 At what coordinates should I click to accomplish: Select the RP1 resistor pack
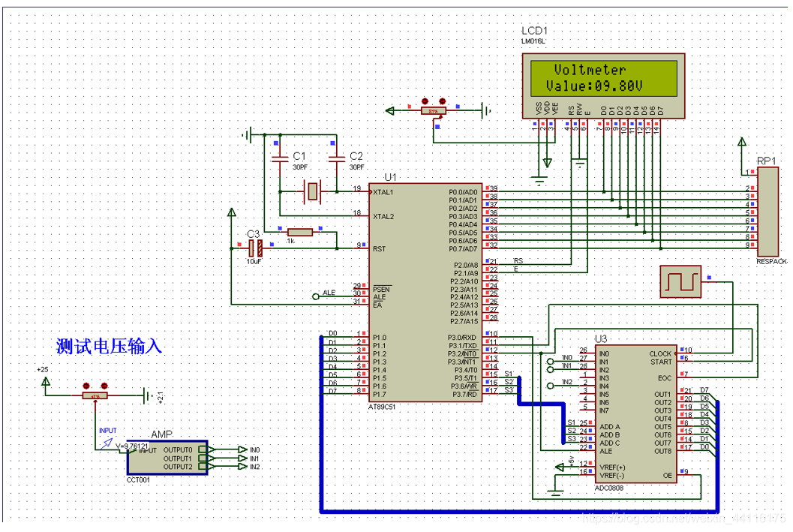pos(767,211)
